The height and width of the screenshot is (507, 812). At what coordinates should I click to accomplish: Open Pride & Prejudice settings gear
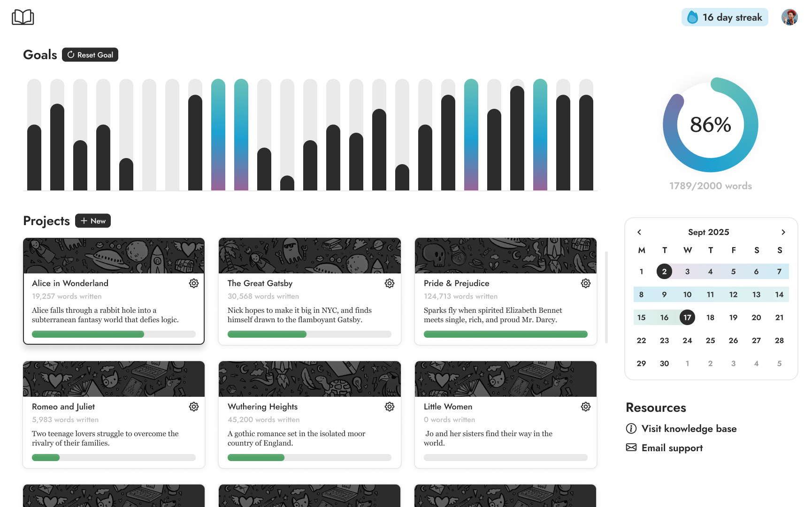(586, 283)
